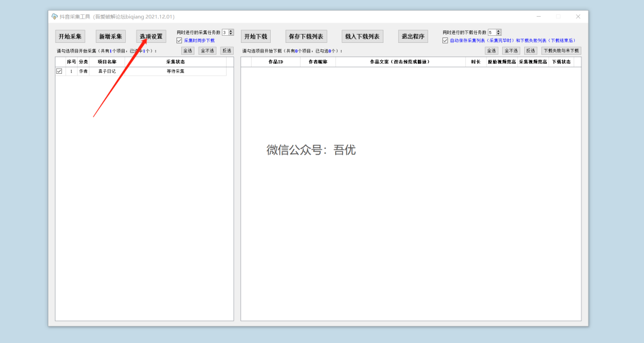Start downloading with 开始下载

(255, 36)
